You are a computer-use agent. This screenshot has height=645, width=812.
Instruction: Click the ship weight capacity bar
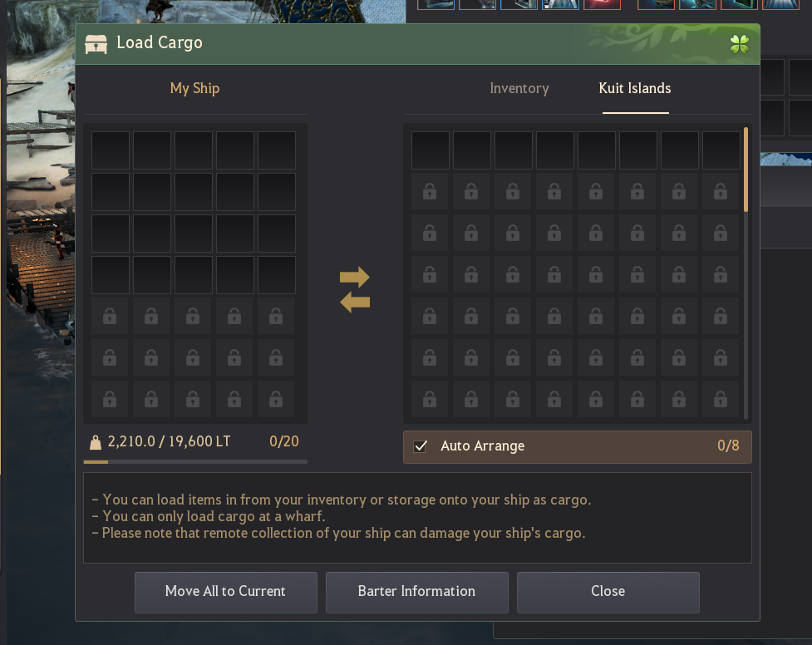point(195,461)
